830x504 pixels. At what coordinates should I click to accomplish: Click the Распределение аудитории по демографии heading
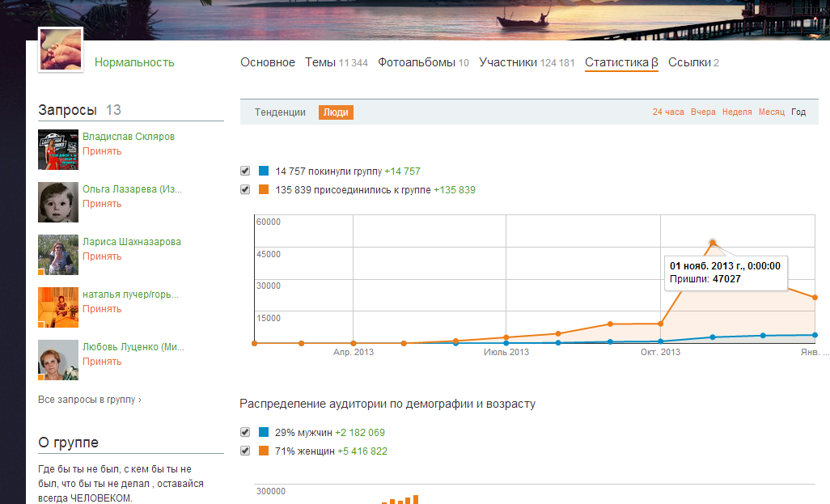[387, 404]
